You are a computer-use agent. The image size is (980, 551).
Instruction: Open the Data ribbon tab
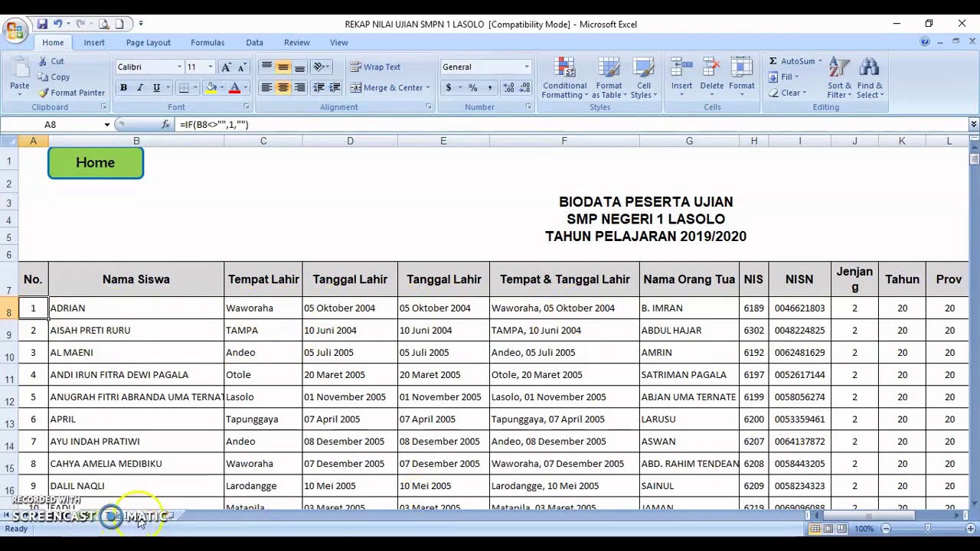(255, 43)
